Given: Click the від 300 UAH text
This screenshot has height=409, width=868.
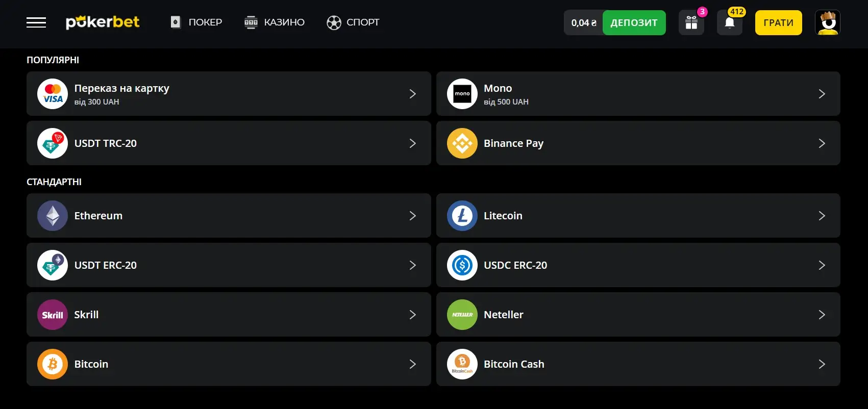Looking at the screenshot, I should coord(97,102).
